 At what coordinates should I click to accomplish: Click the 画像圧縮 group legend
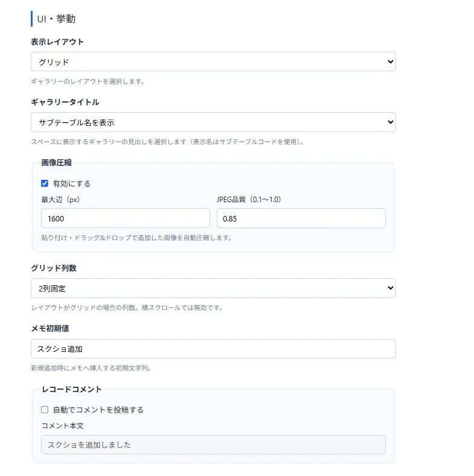[57, 163]
